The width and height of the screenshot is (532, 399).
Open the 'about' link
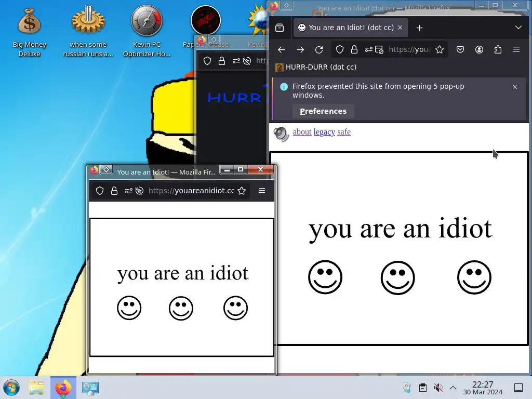tap(302, 132)
